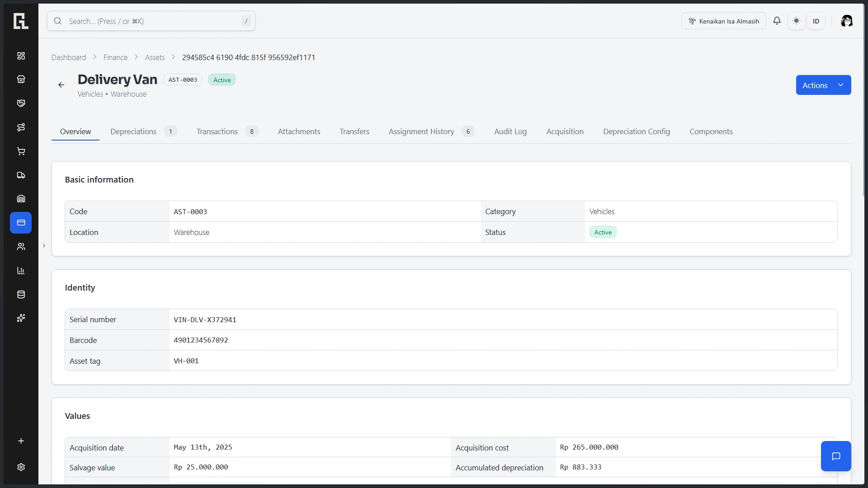Click the plus icon in the sidebar
Image resolution: width=868 pixels, height=488 pixels.
point(21,441)
